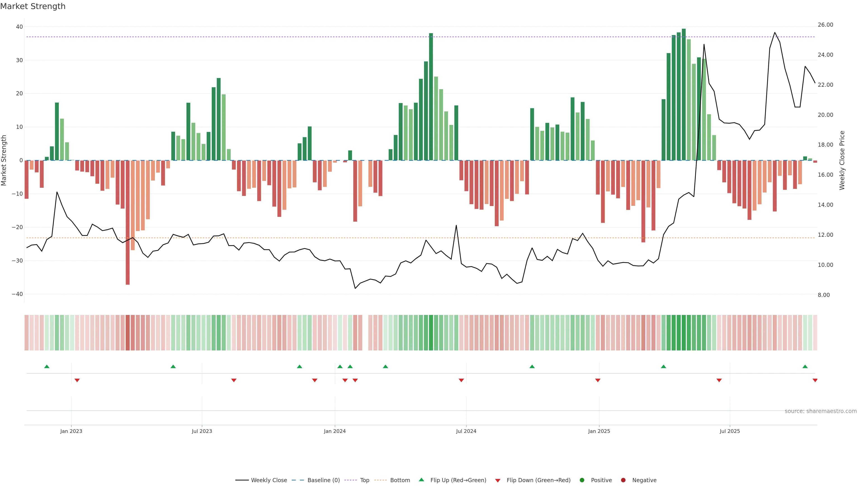Click the green flip-up marker just before Jan 2025
The height and width of the screenshot is (488, 868).
point(532,366)
